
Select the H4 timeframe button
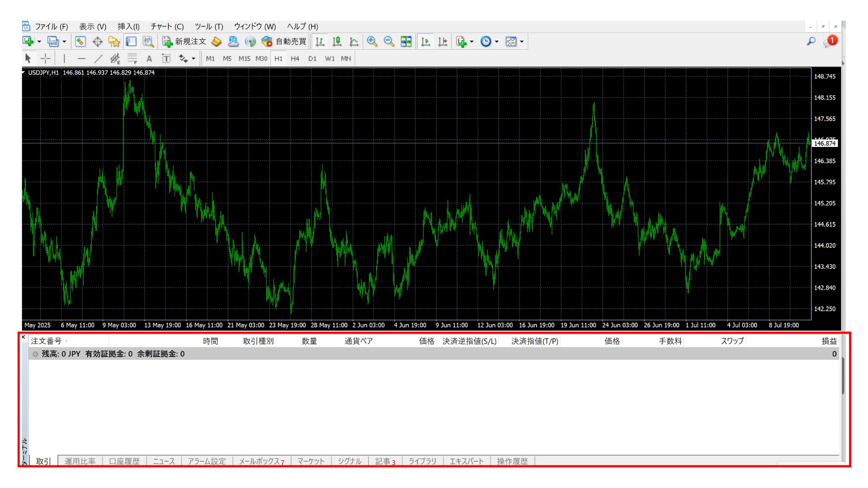[295, 58]
